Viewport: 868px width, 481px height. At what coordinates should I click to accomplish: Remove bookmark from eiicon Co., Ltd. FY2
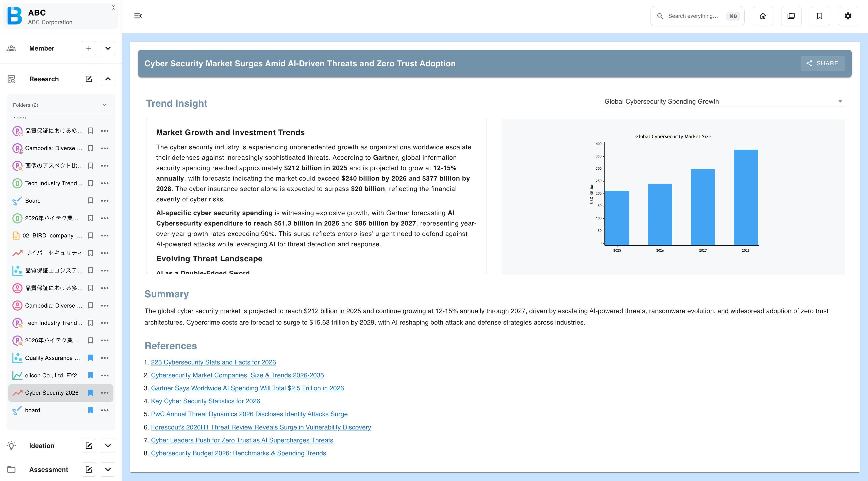[x=90, y=375]
